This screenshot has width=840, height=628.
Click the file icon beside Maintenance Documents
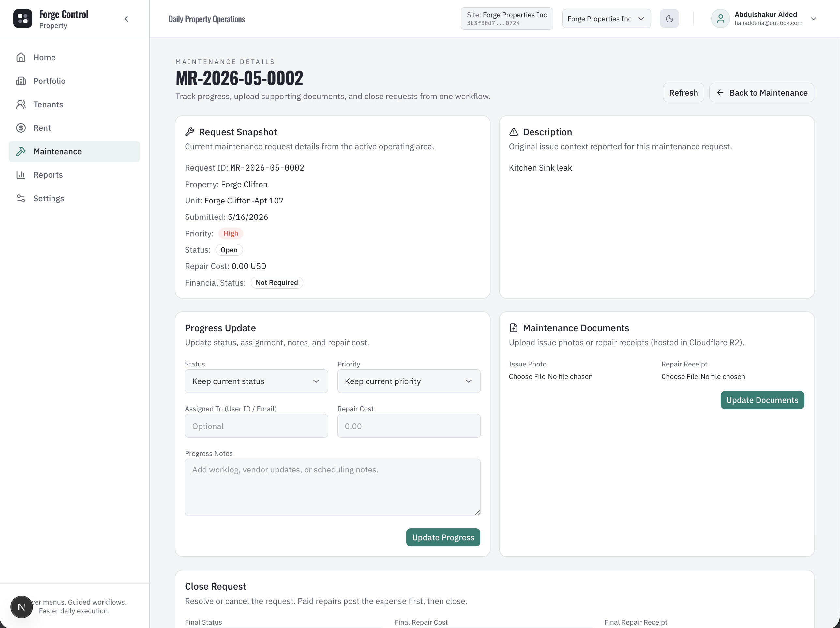point(513,328)
